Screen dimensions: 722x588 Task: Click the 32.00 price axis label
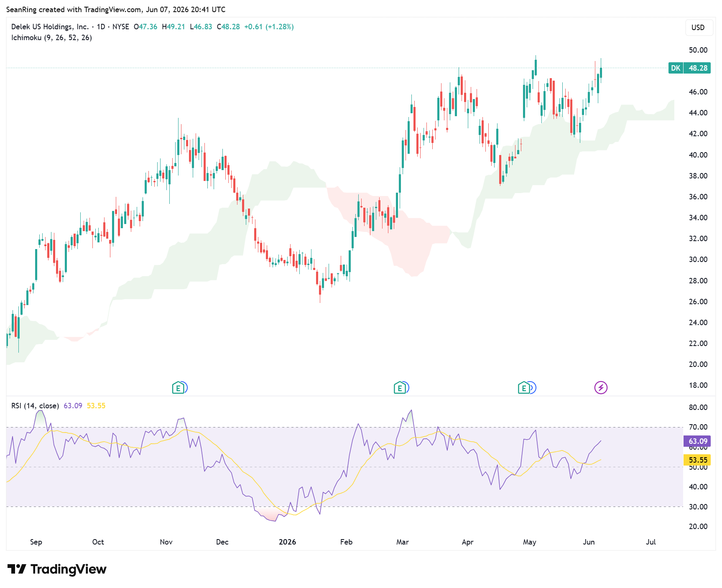pyautogui.click(x=698, y=239)
